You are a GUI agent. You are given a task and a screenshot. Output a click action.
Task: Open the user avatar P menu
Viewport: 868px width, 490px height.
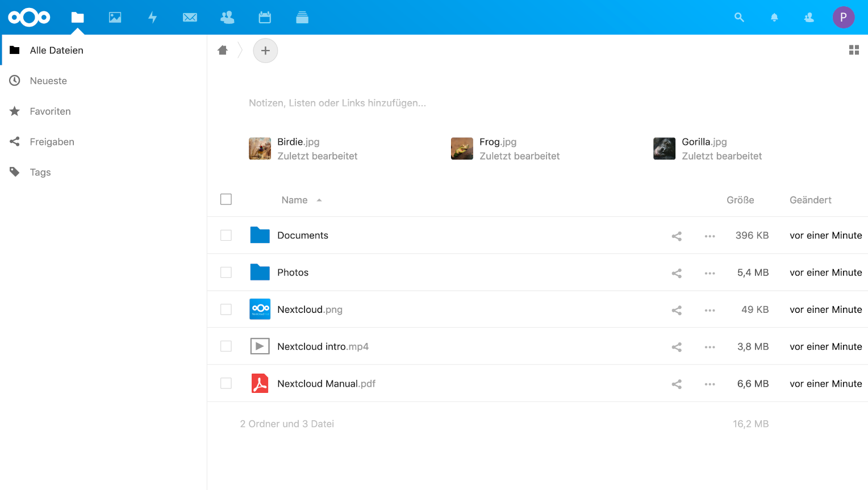tap(844, 17)
